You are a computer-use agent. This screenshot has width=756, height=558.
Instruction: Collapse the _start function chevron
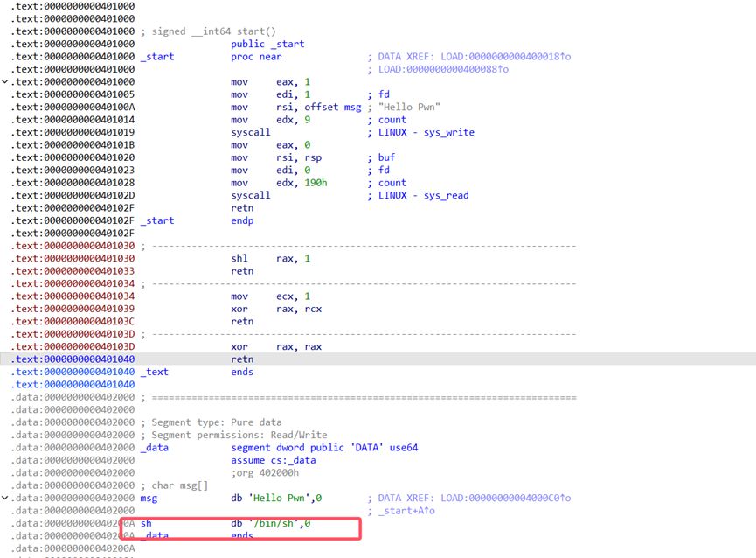tap(6, 82)
